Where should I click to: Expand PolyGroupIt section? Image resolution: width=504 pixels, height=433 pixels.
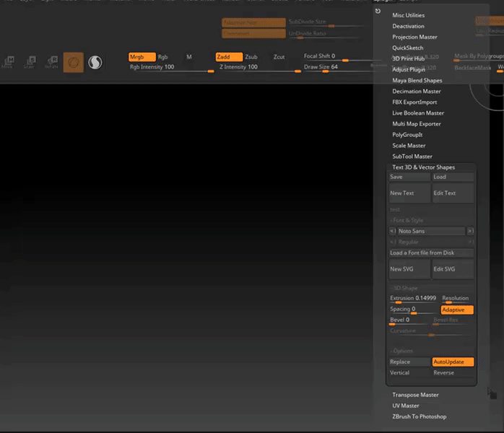tap(407, 135)
